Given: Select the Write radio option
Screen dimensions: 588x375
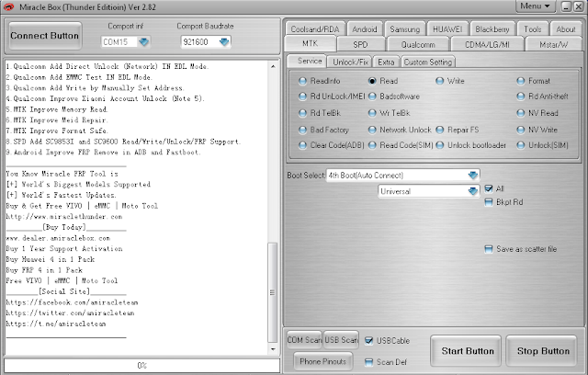Looking at the screenshot, I should point(450,81).
